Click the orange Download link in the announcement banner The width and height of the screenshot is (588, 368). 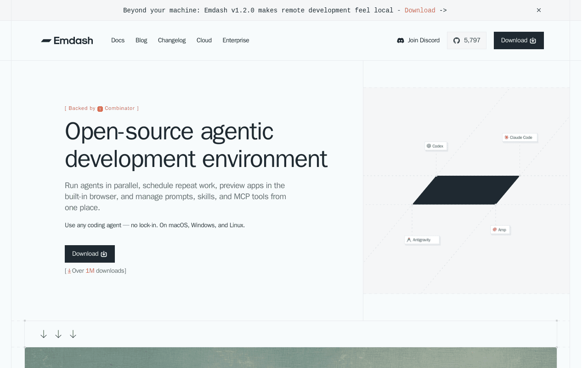(x=420, y=10)
